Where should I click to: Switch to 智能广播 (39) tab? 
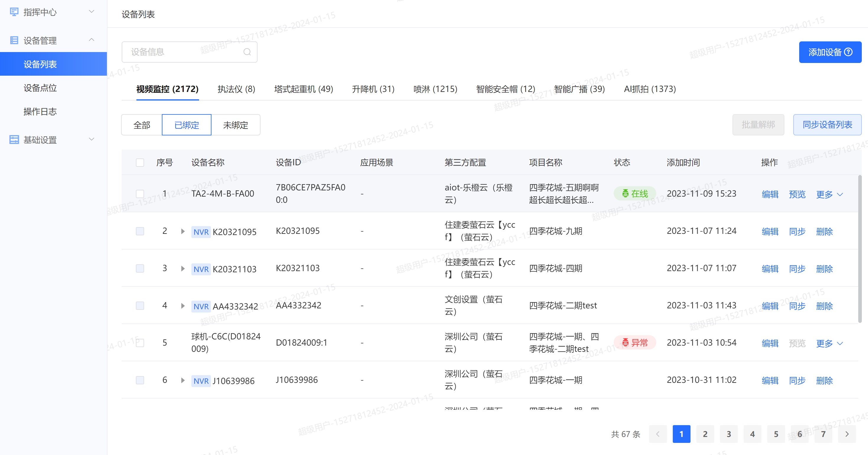[579, 89]
